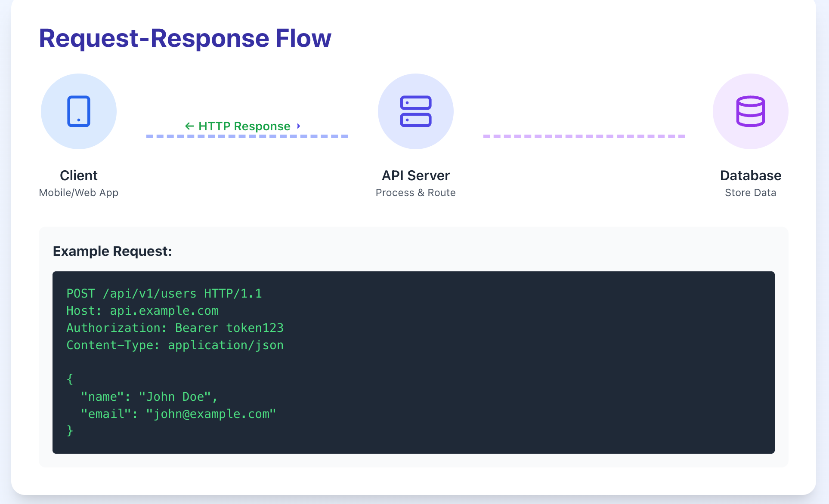829x504 pixels.
Task: Select the API Server label
Action: tap(415, 175)
